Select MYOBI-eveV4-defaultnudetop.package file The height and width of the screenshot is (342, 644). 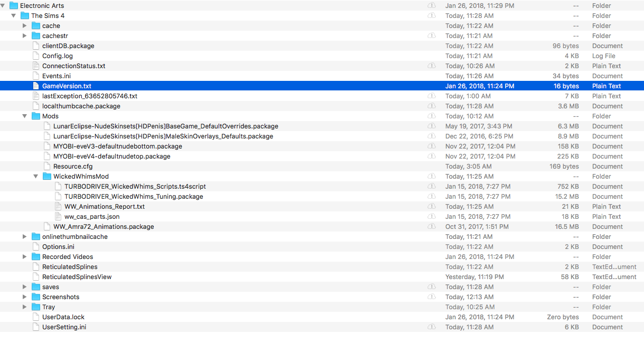coord(112,156)
